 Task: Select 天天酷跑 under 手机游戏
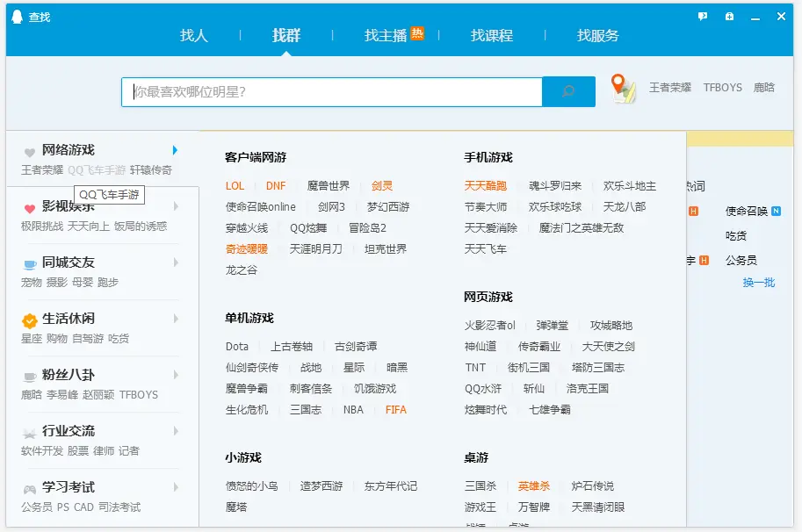(486, 186)
